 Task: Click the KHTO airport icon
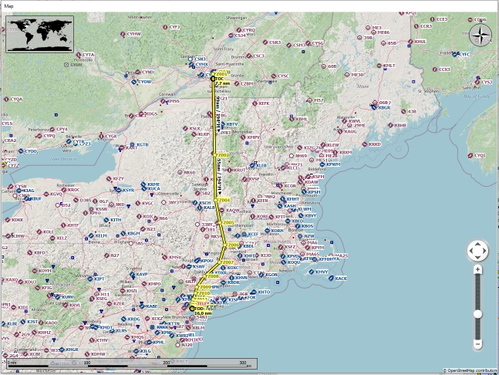pos(254,292)
